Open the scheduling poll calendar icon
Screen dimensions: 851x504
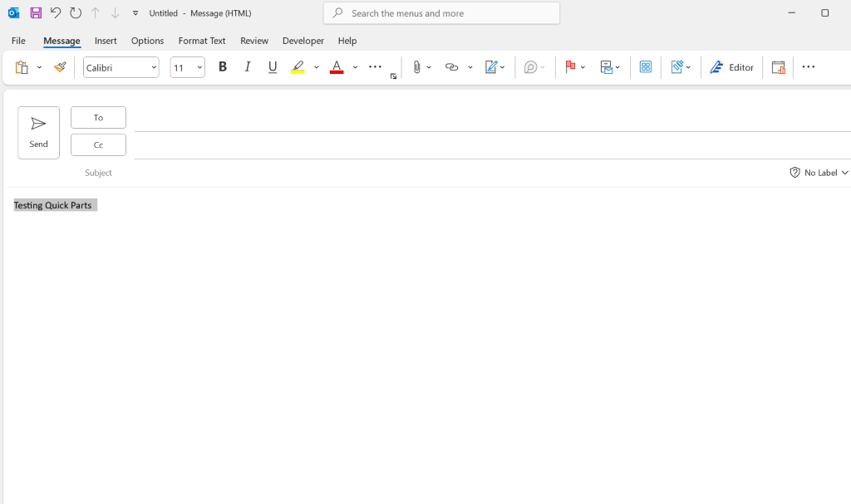[x=778, y=67]
